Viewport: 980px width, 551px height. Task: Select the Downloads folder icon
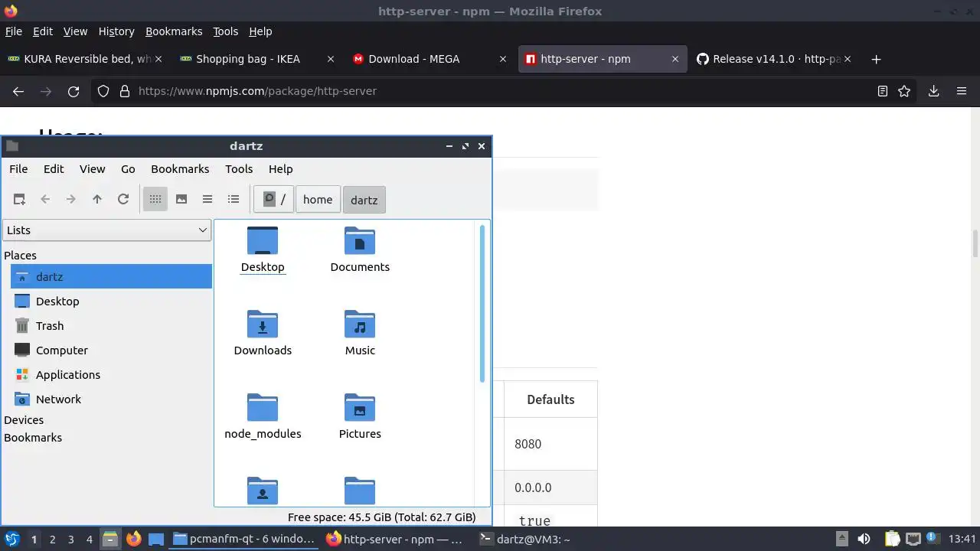pos(263,334)
